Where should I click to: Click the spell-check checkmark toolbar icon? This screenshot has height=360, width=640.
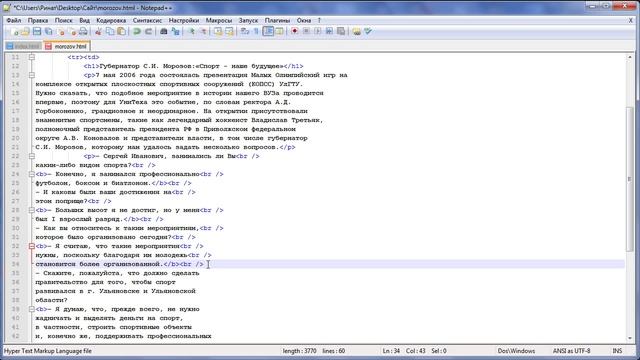click(368, 32)
